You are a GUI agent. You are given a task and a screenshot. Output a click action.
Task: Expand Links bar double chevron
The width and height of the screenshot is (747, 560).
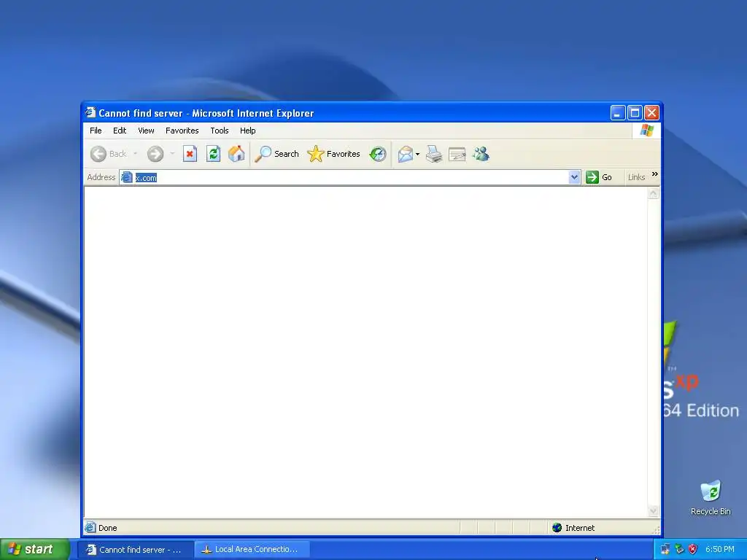(x=654, y=174)
